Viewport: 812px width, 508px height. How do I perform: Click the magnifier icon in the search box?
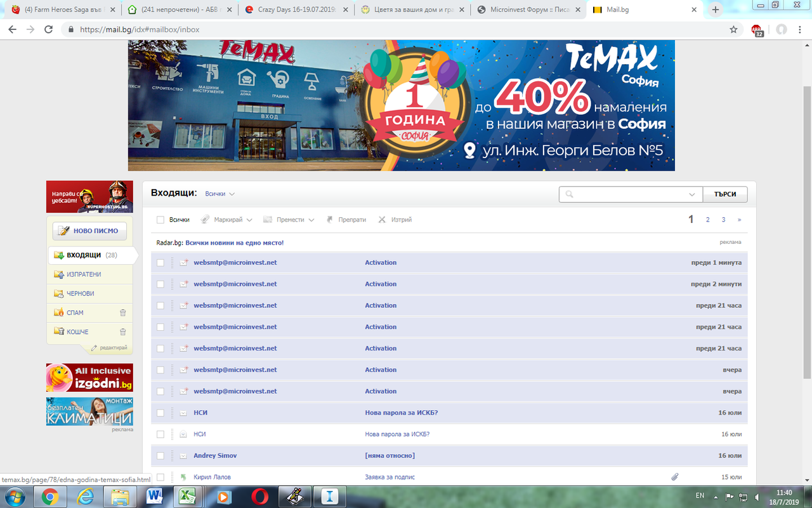(x=569, y=194)
